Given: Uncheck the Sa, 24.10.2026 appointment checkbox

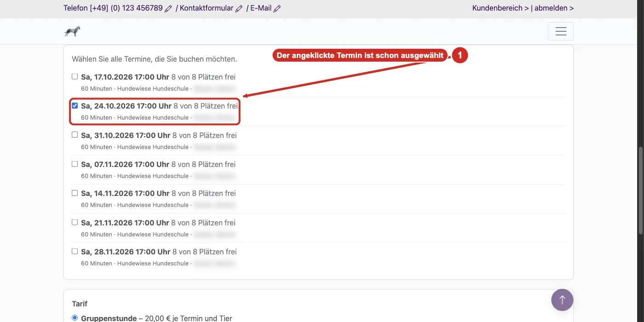Looking at the screenshot, I should pos(75,105).
